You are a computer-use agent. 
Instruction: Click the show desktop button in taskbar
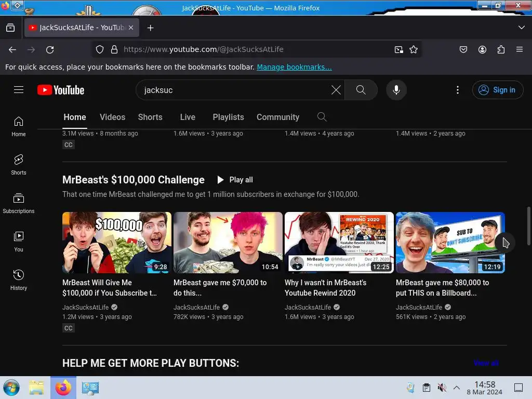pos(518,388)
